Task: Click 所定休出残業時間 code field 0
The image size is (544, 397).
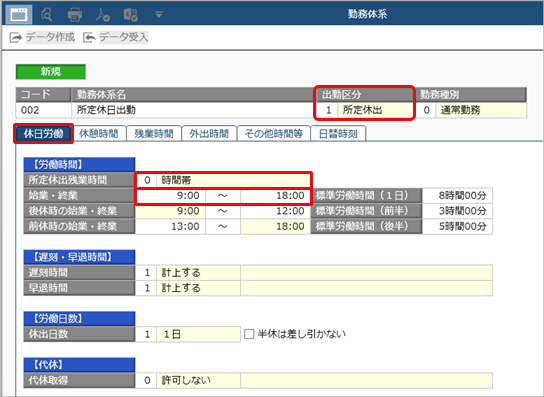Action: click(x=146, y=180)
